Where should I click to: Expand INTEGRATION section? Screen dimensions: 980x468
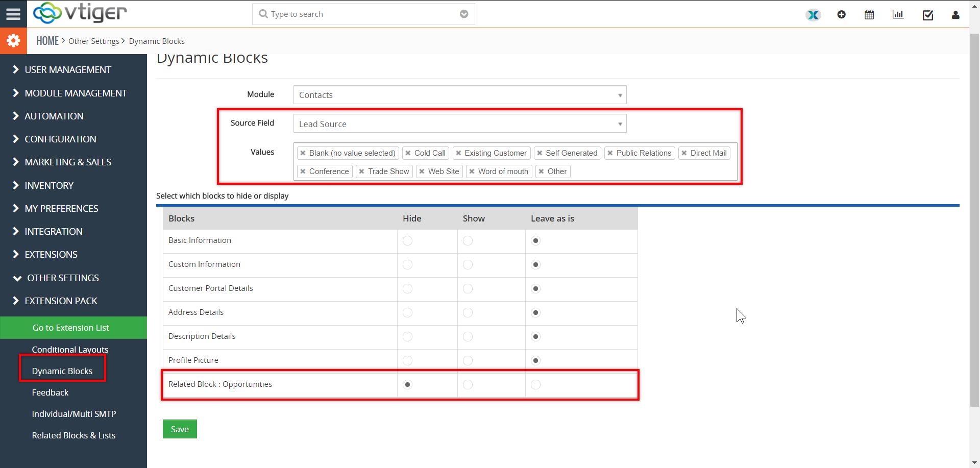(x=47, y=232)
